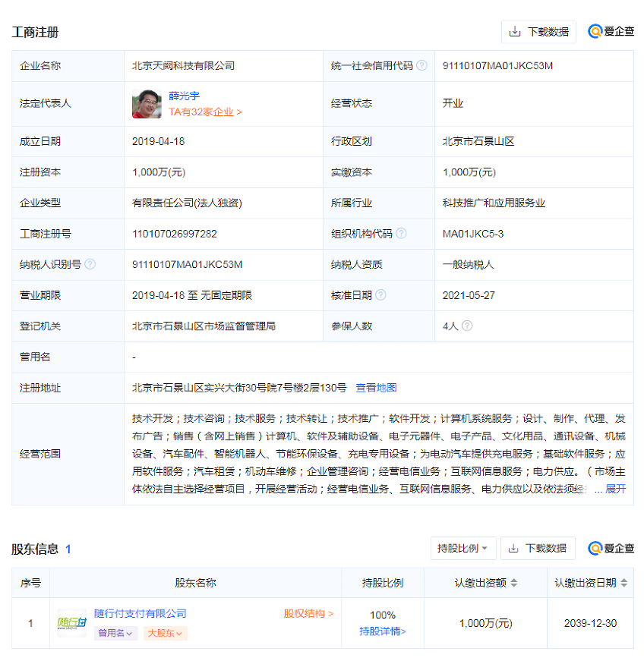The height and width of the screenshot is (661, 644).
Task: Open 查看地图 for registered address
Action: (376, 387)
